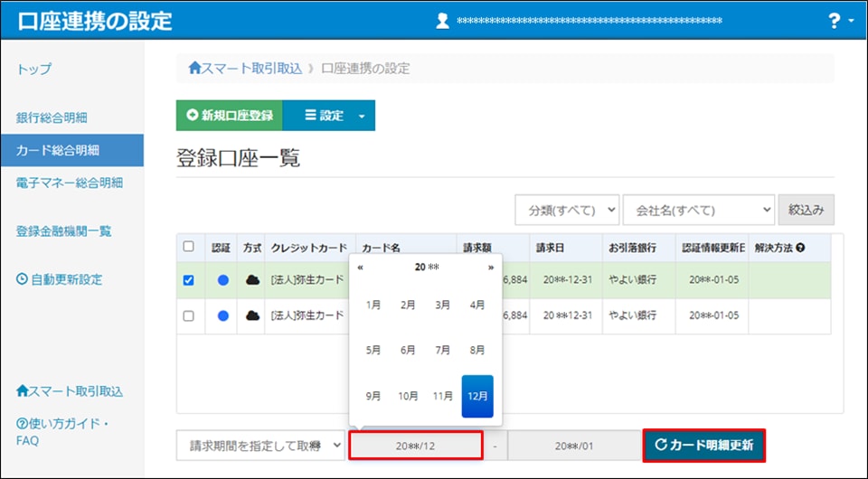
Task: Click the help question mark icon
Action: (x=834, y=21)
